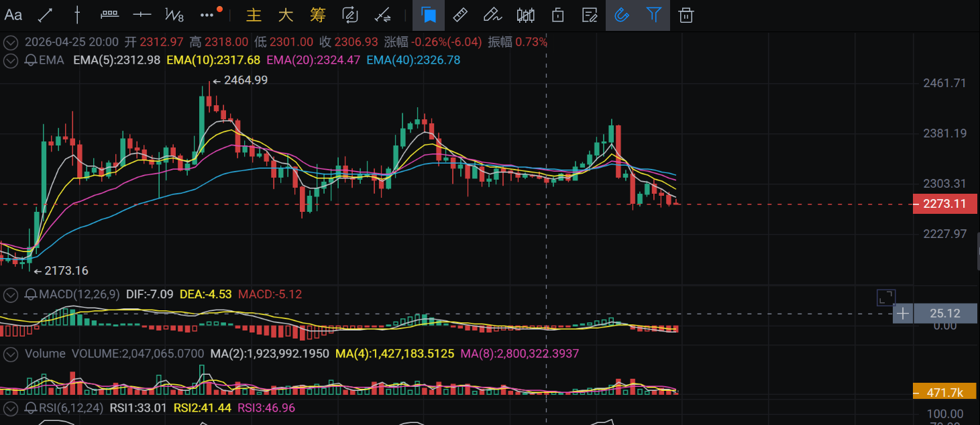Click the plus button beside 25.12
Viewport: 980px width, 425px height.
[903, 313]
